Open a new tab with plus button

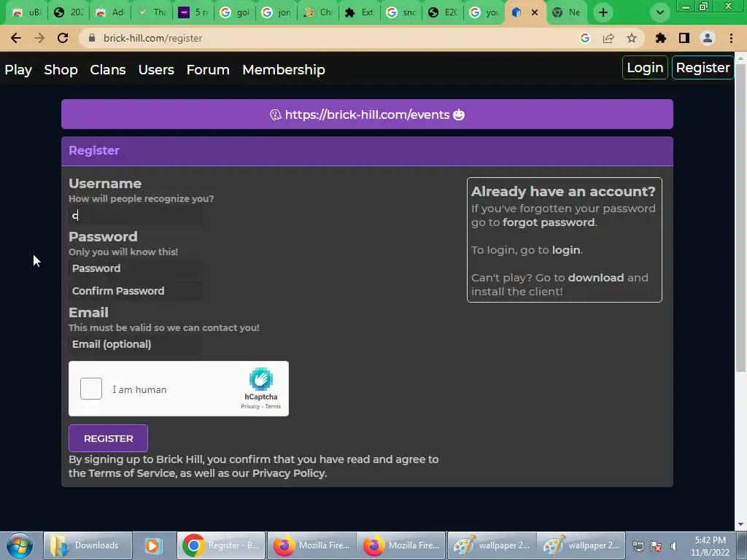(603, 12)
